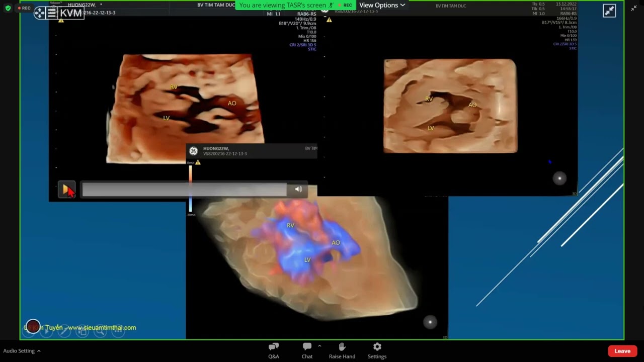Screen dimensions: 644x362
Task: Open the Audio Setting caret menu
Action: click(39, 351)
